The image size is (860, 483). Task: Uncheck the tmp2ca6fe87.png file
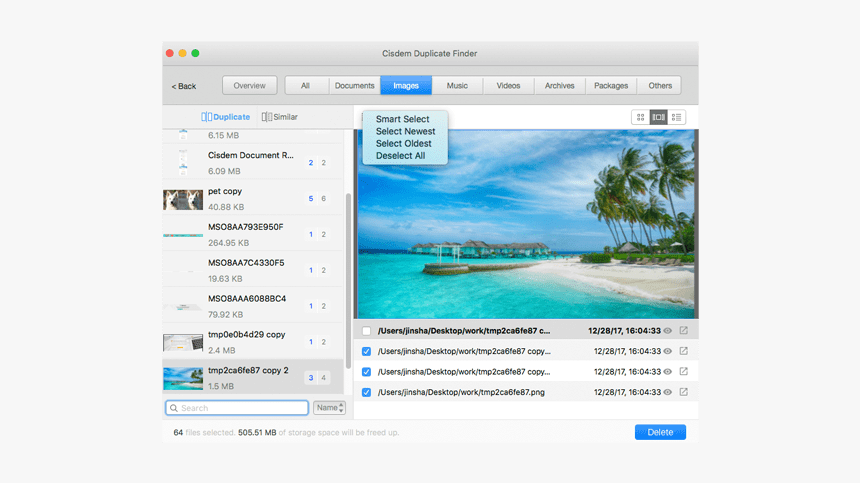click(366, 393)
